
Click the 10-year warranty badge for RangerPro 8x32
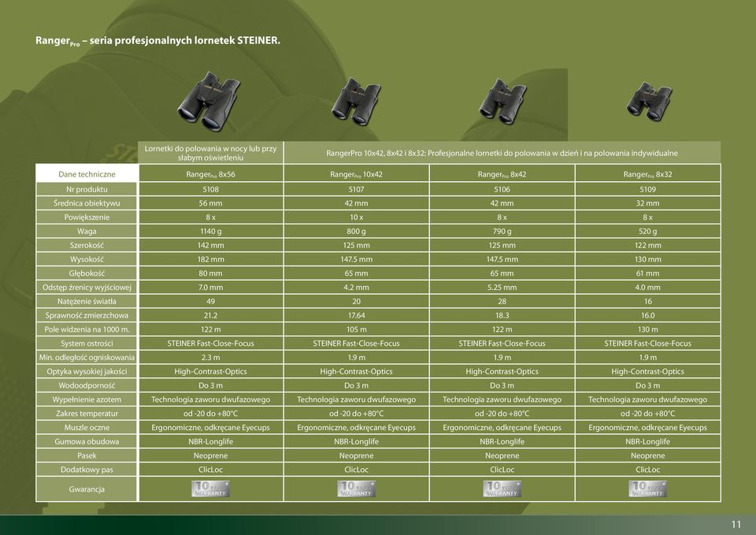click(647, 489)
